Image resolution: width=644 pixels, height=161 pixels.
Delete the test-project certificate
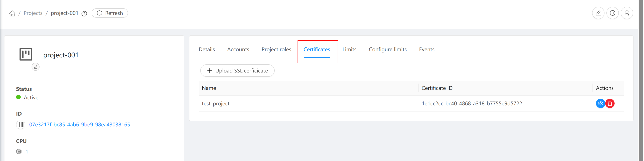coord(610,103)
